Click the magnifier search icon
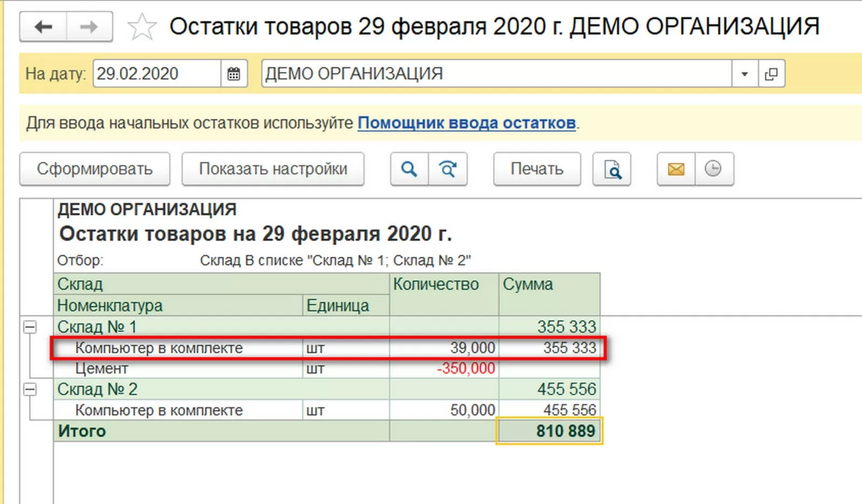This screenshot has height=504, width=862. pos(409,169)
